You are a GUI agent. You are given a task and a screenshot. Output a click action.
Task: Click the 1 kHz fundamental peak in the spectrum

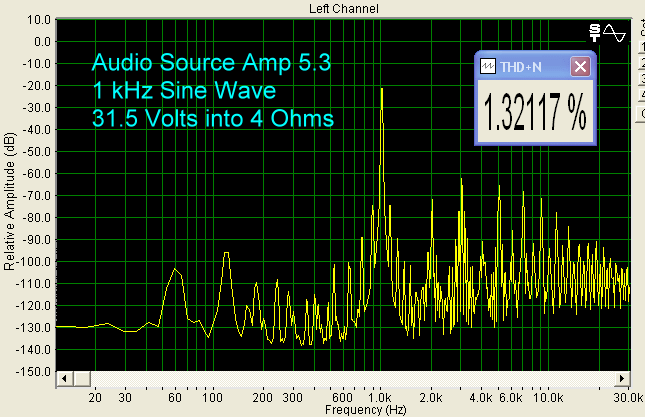382,89
